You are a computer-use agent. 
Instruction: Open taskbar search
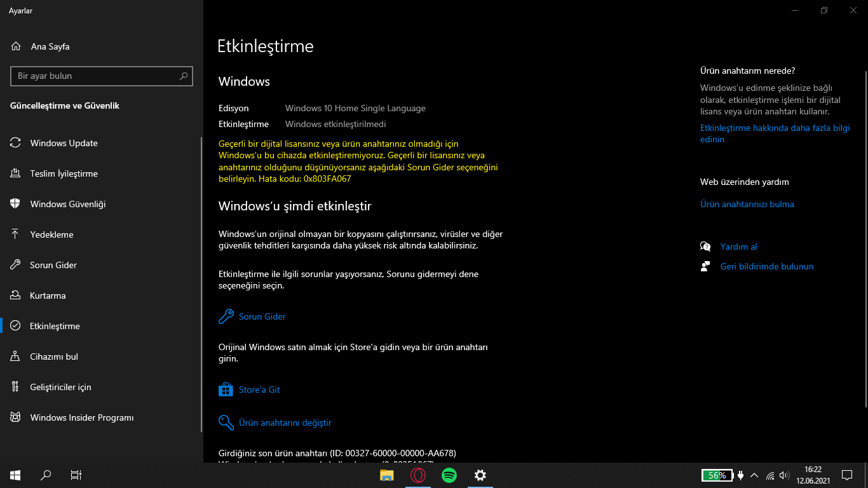point(46,475)
